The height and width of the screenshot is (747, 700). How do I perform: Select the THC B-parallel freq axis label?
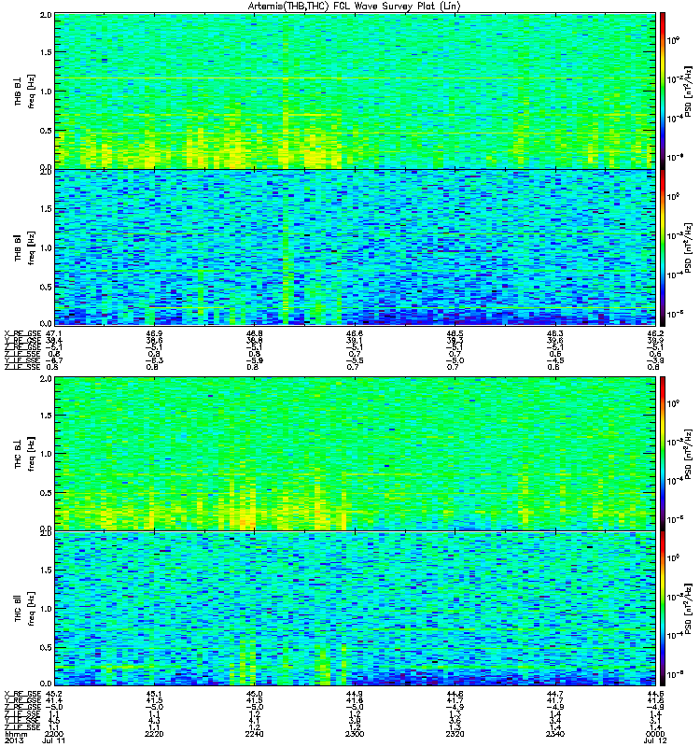tap(24, 609)
